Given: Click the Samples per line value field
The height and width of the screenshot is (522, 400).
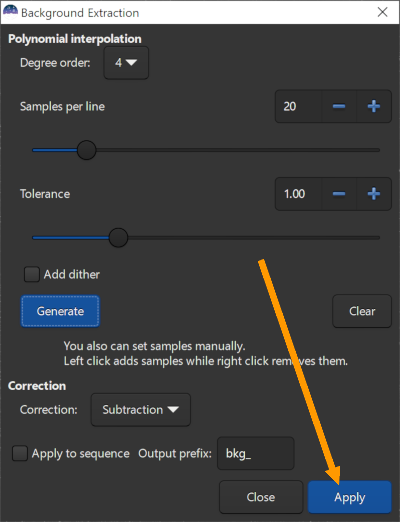Looking at the screenshot, I should pyautogui.click(x=298, y=107).
